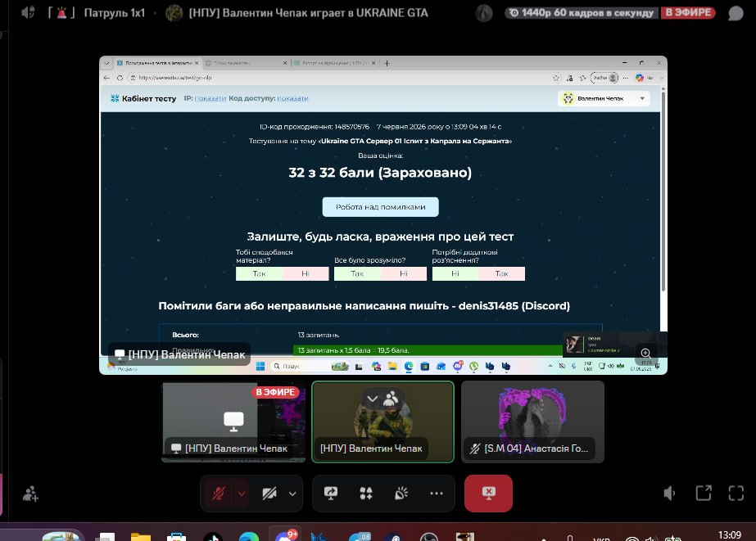Click the File Explorer icon in the streamed taskbar
Viewport: 756px width, 541px height.
click(392, 367)
